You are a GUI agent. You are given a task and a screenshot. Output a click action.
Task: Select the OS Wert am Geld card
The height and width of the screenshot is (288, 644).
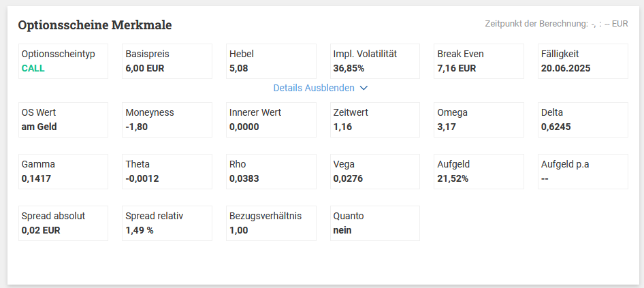[63, 120]
